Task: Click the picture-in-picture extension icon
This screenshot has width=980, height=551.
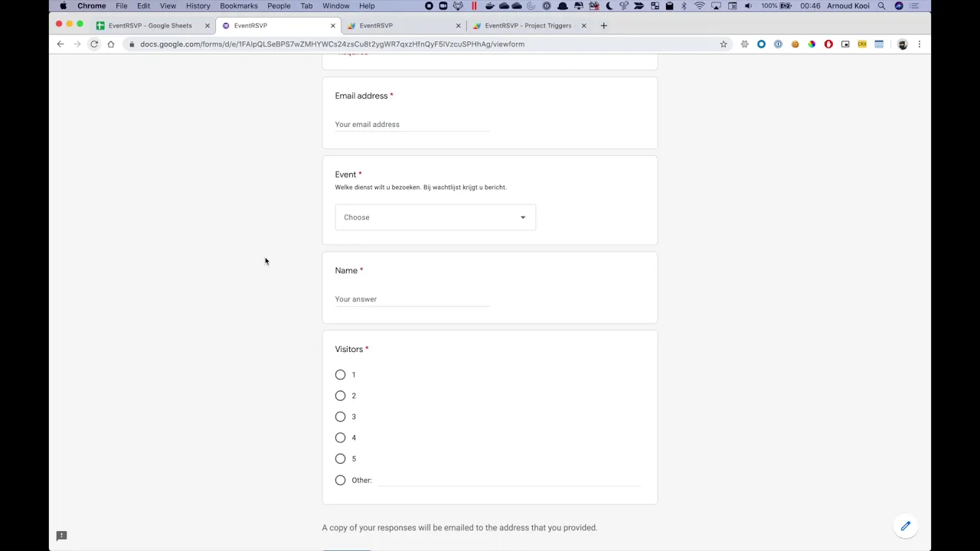Action: [845, 44]
